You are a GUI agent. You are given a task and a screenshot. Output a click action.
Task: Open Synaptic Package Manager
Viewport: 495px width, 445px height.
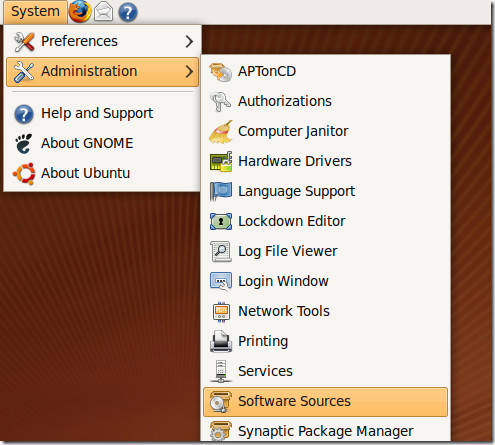[x=325, y=431]
